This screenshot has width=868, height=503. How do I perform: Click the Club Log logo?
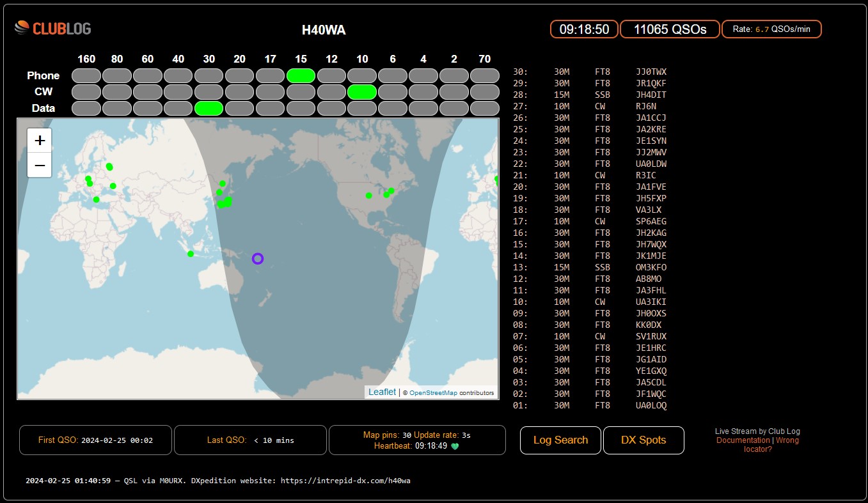(x=53, y=28)
